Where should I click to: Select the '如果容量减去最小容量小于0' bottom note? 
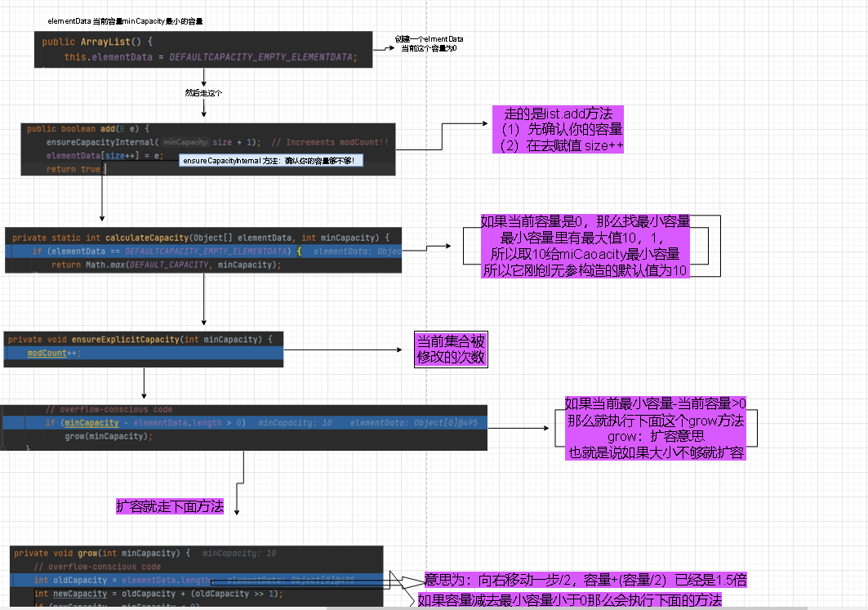(x=570, y=600)
